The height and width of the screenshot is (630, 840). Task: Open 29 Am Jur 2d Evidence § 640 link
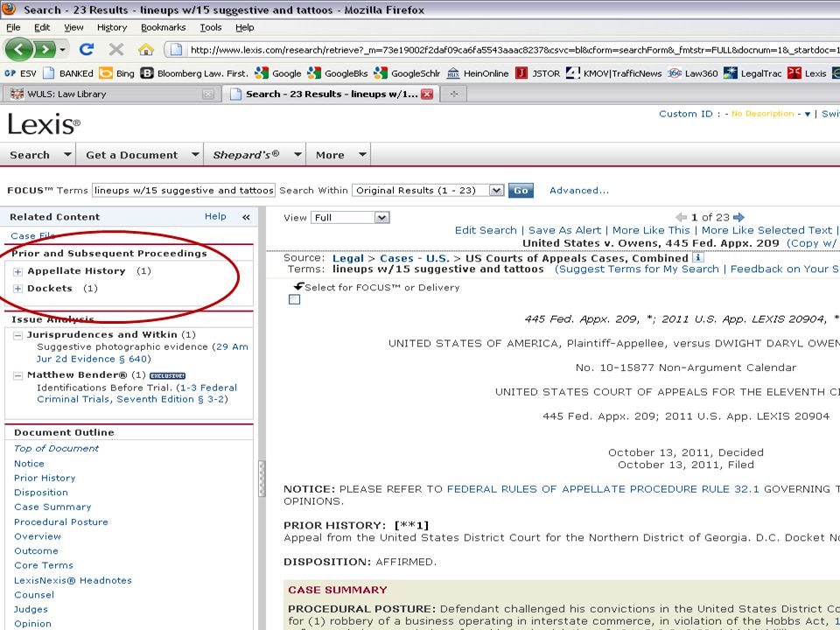(142, 353)
